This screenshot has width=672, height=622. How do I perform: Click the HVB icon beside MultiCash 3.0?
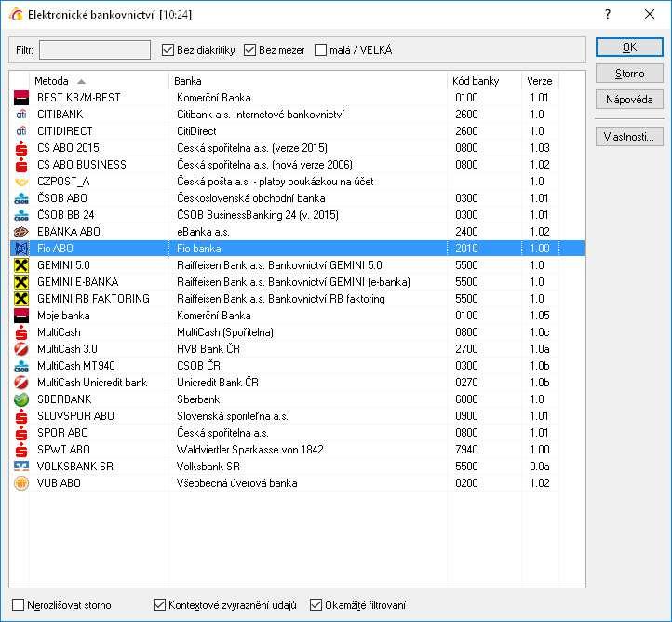tap(21, 349)
